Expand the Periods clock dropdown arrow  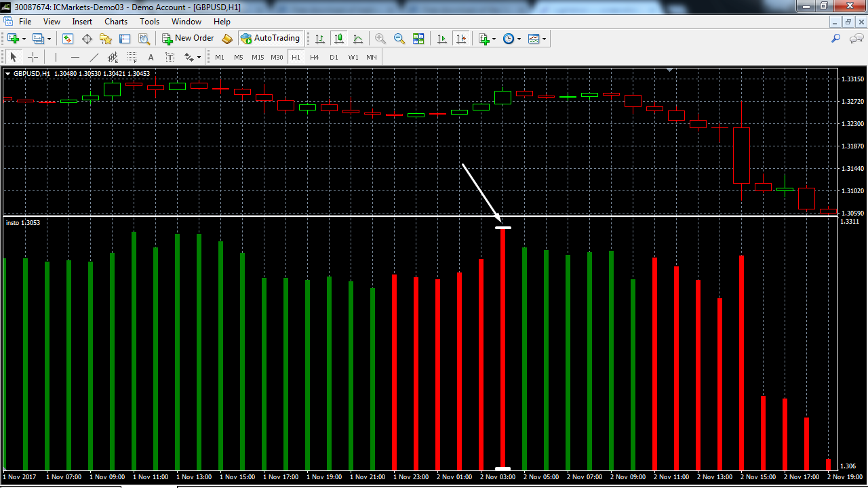click(519, 39)
